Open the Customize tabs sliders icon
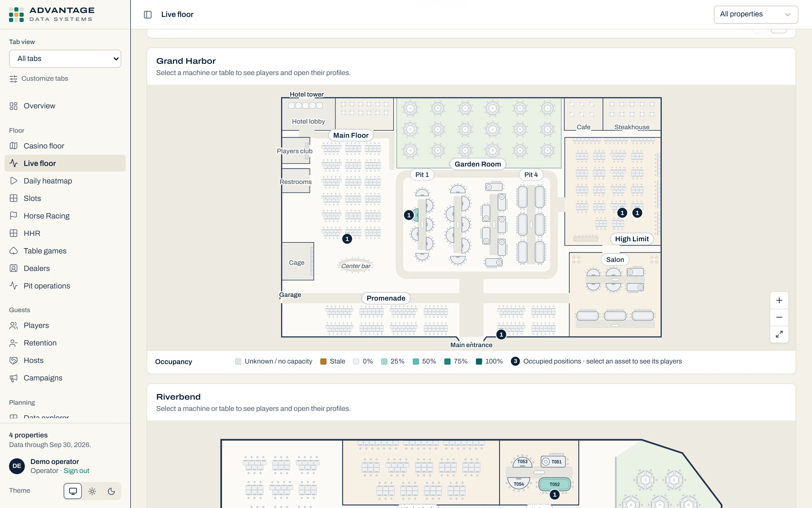812x508 pixels. tap(14, 79)
